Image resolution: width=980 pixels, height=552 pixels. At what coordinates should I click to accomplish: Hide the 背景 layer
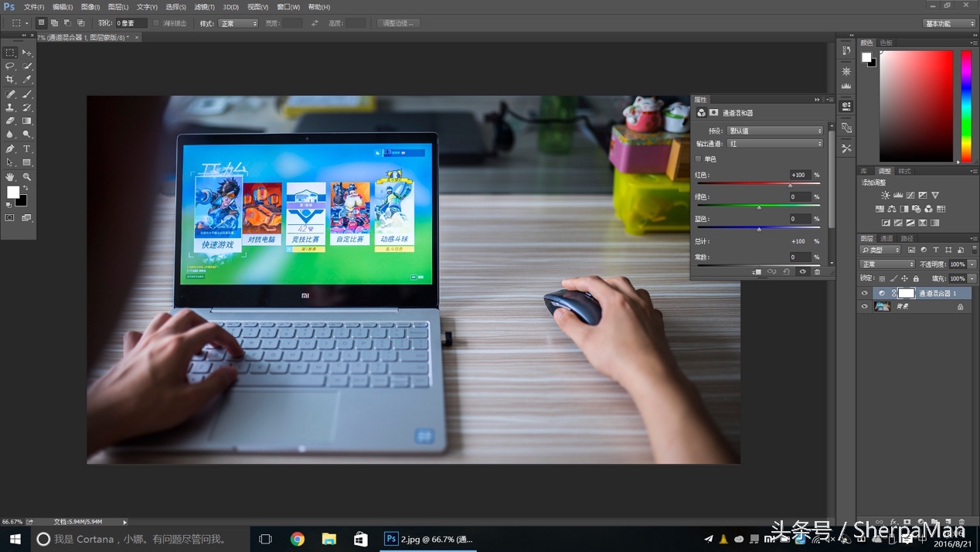click(864, 306)
